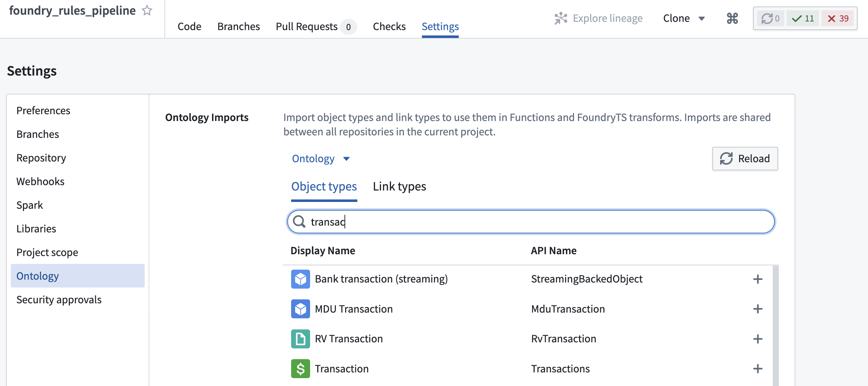Click the object type search field
The width and height of the screenshot is (868, 386).
pos(531,222)
